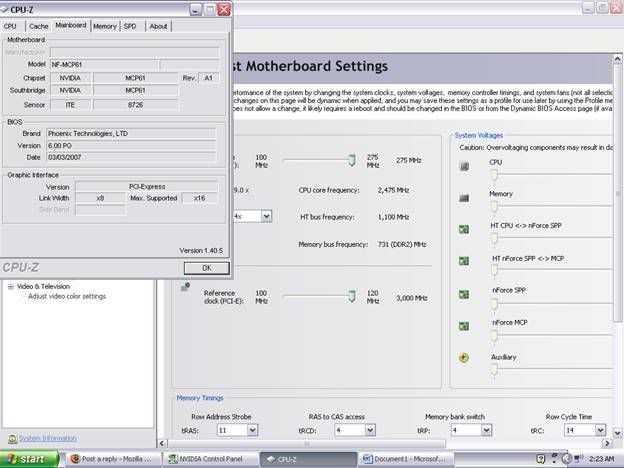
Task: Click the CPU-Z title bar icon
Action: (4, 9)
